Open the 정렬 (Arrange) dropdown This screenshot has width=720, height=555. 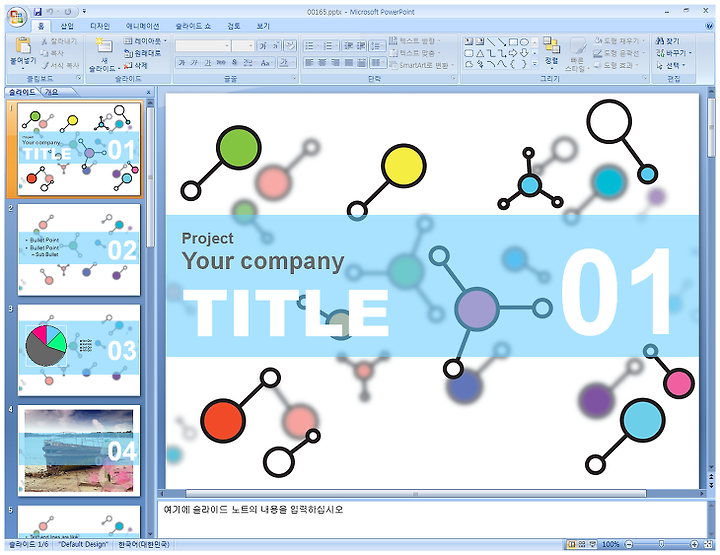coord(551,51)
